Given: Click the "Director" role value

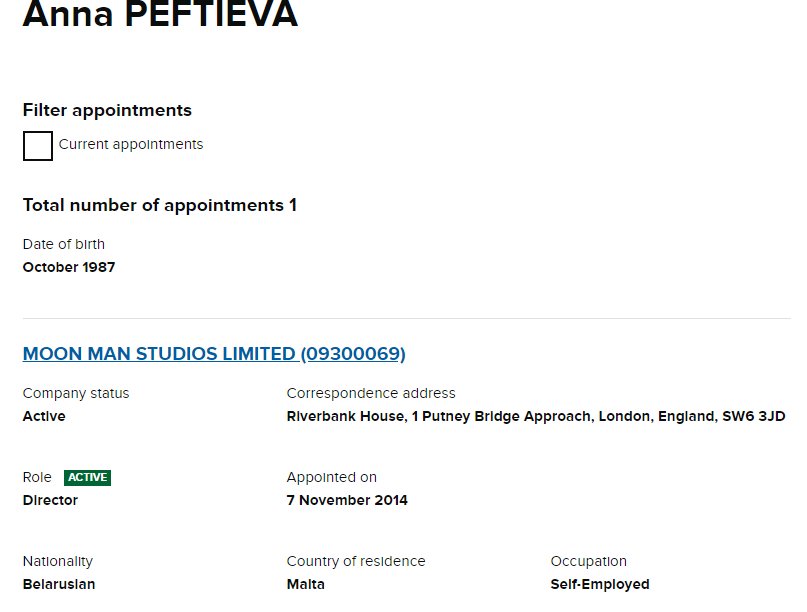Looking at the screenshot, I should tap(50, 500).
